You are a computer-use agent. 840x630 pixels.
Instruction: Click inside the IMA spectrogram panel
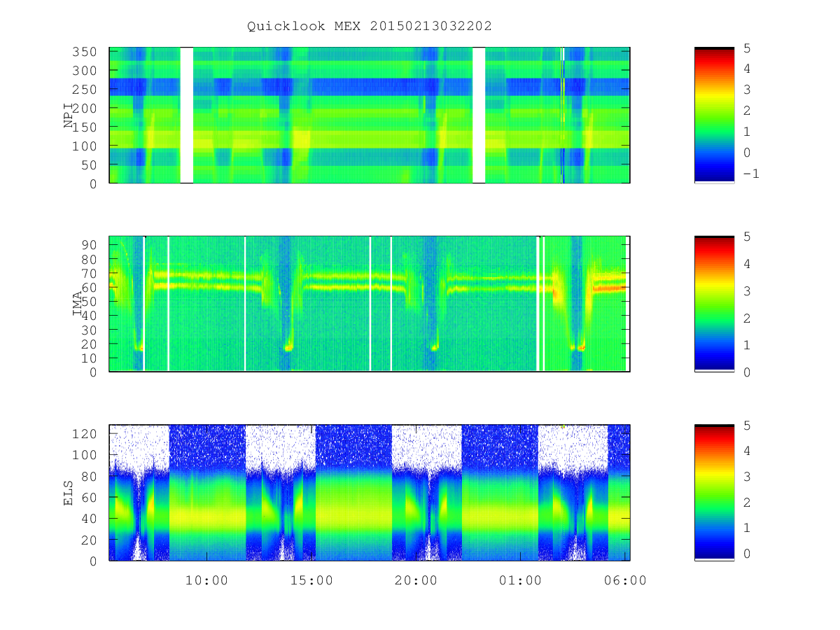pyautogui.click(x=370, y=304)
